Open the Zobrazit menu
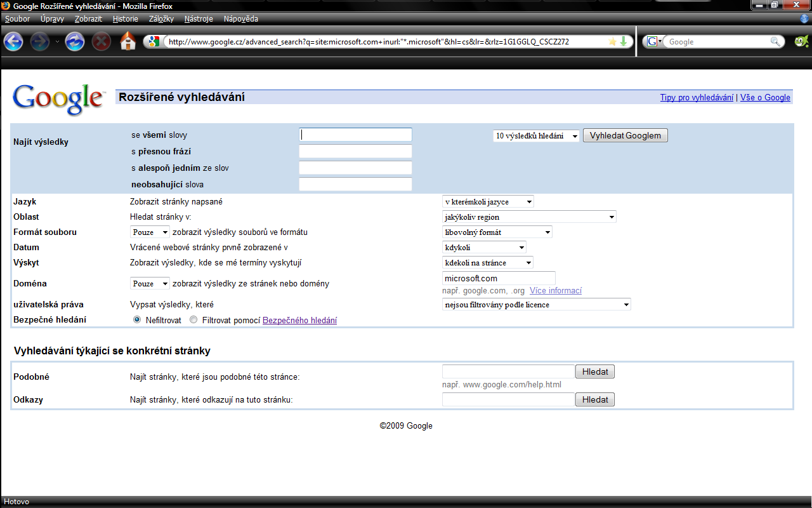 [x=88, y=19]
